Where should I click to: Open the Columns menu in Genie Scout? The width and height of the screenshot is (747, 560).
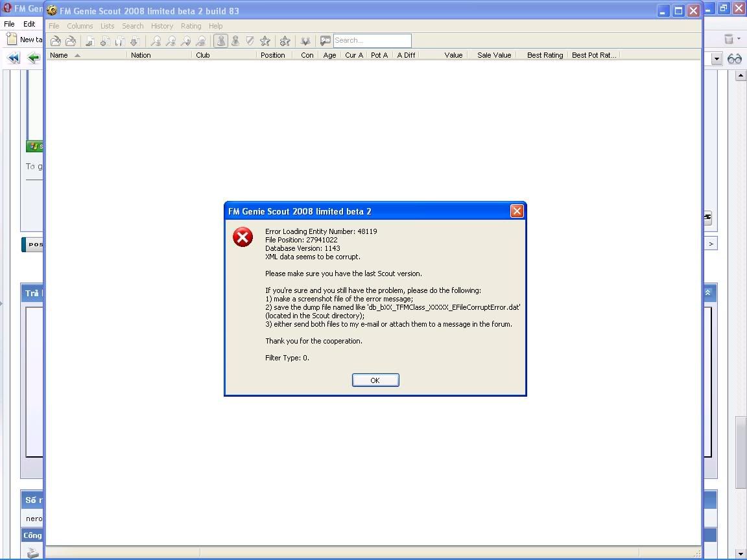click(x=80, y=26)
